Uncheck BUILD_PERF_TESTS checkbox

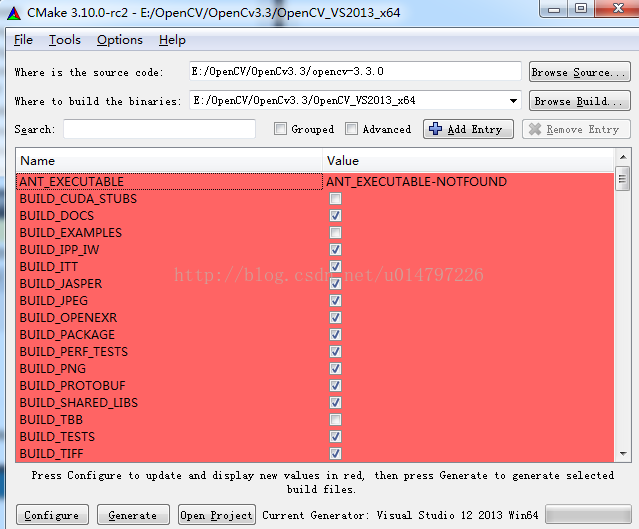(x=335, y=352)
